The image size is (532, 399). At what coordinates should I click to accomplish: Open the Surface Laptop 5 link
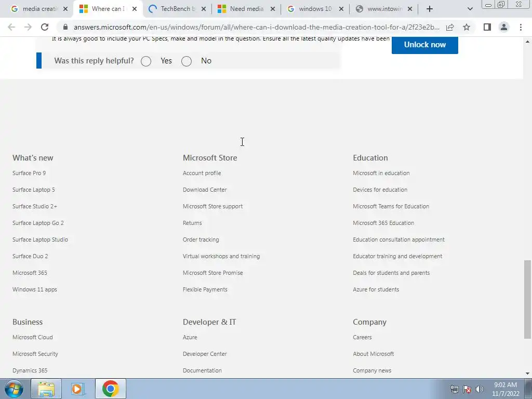[x=34, y=190]
